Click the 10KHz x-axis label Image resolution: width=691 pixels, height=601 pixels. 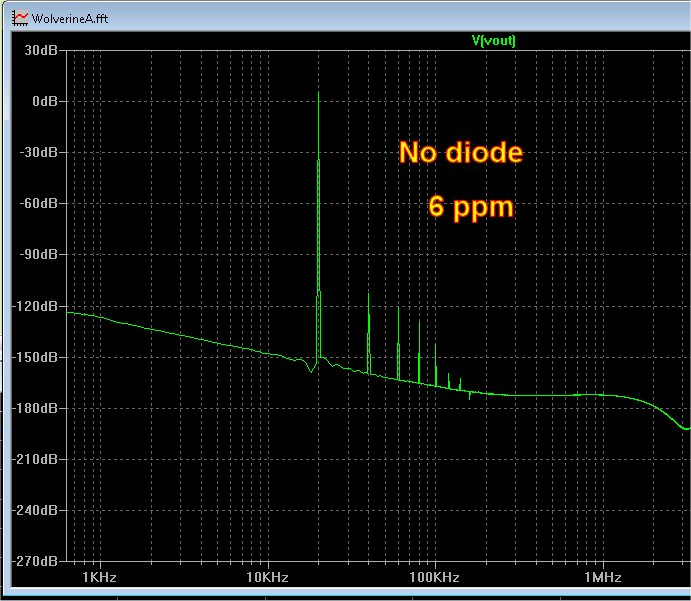(x=267, y=577)
